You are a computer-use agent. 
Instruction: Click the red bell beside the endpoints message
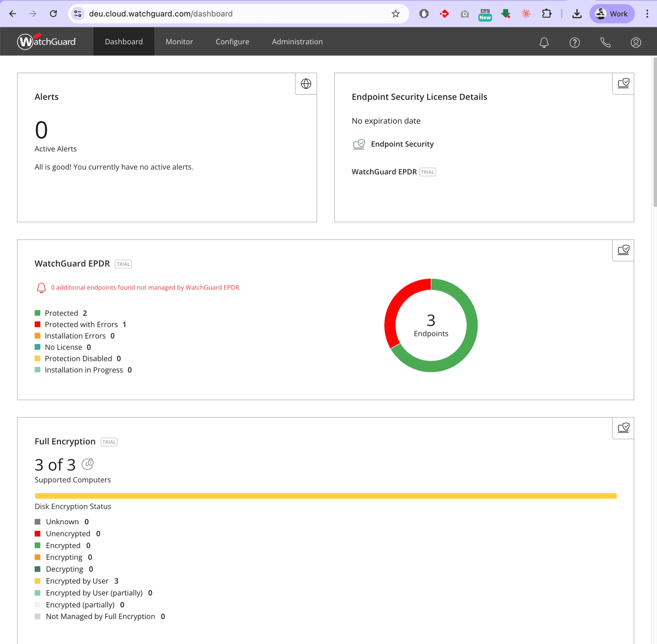coord(41,287)
